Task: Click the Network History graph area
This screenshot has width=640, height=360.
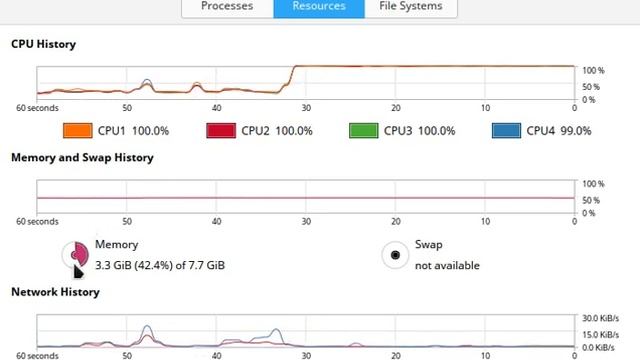Action: tap(305, 331)
